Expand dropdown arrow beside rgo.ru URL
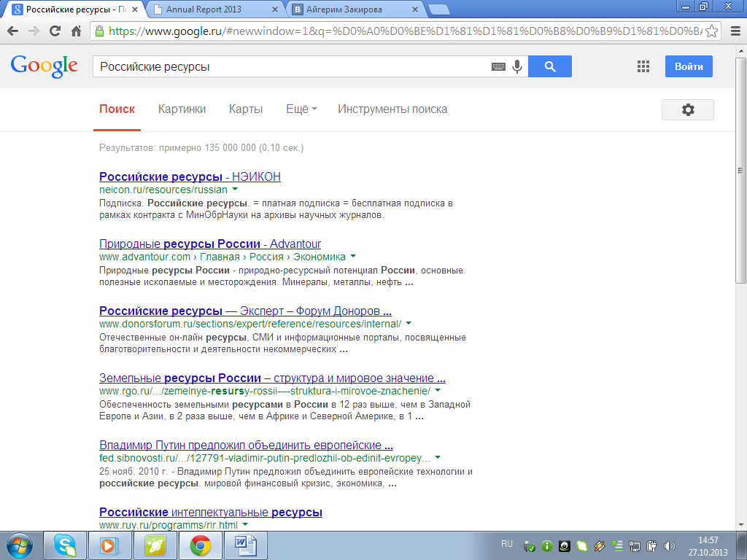This screenshot has width=747, height=560. tap(438, 391)
